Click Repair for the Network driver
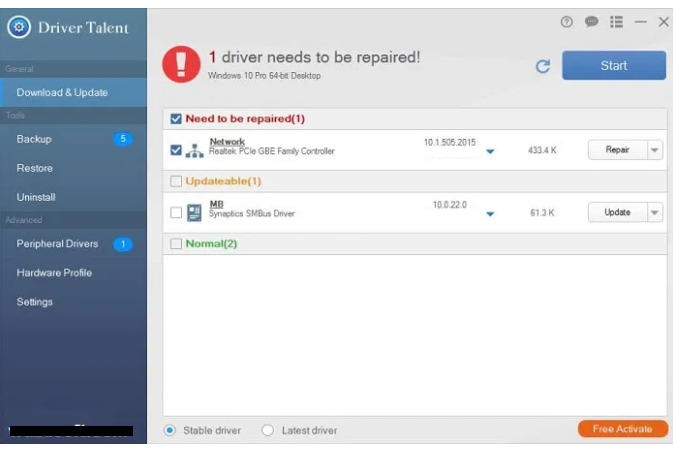The width and height of the screenshot is (673, 449). pos(617,150)
